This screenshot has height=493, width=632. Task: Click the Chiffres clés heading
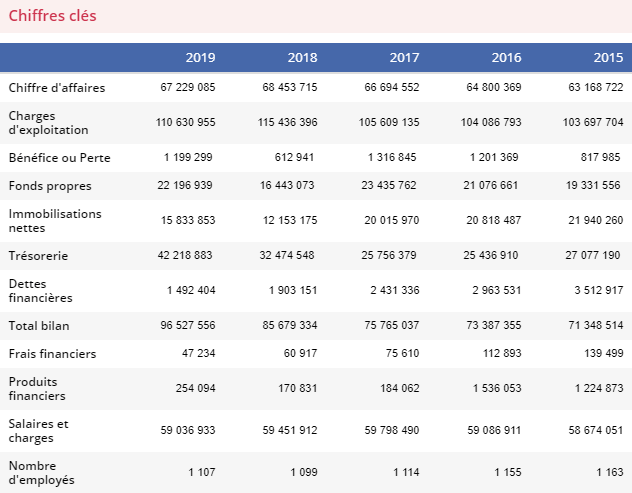coord(52,16)
